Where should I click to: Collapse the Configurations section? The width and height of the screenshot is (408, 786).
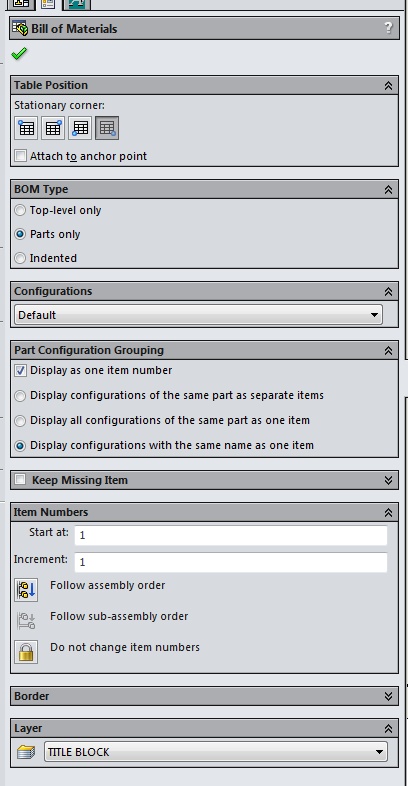point(388,291)
